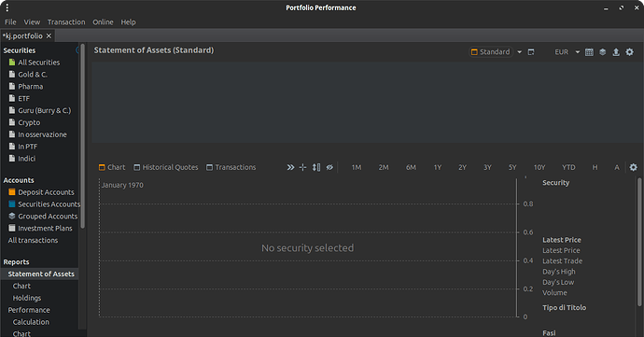Click the double chevron expand icon
644x337 pixels.
tap(290, 167)
